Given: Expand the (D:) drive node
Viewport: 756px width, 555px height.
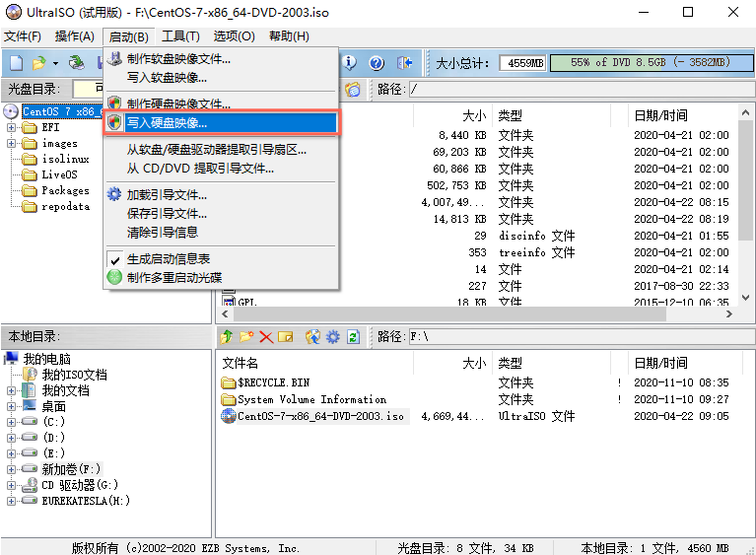Looking at the screenshot, I should 11,438.
